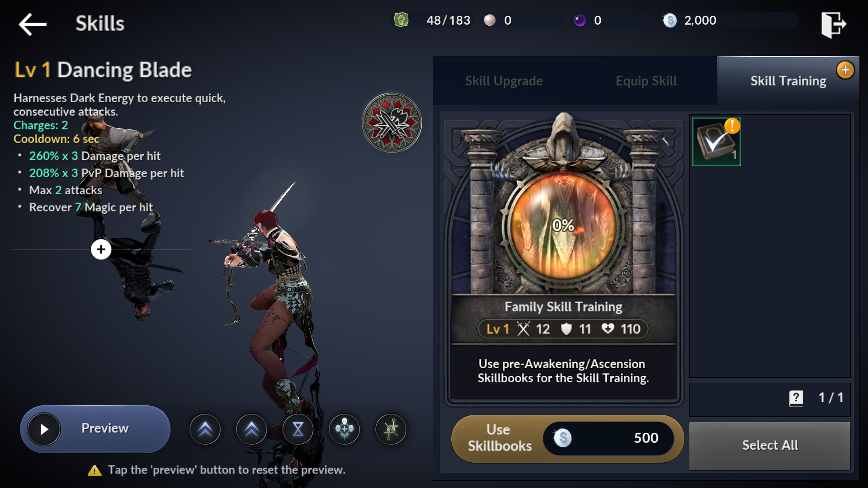
Task: Select the second double-chevron skill icon
Action: [x=251, y=429]
